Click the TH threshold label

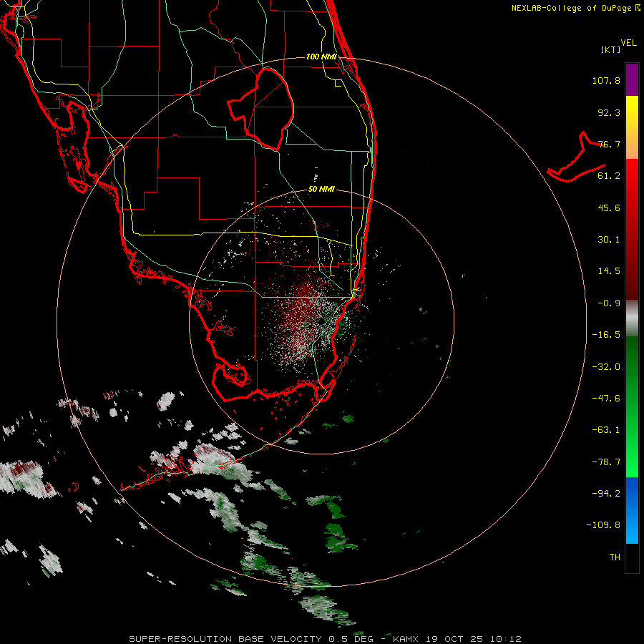point(615,557)
